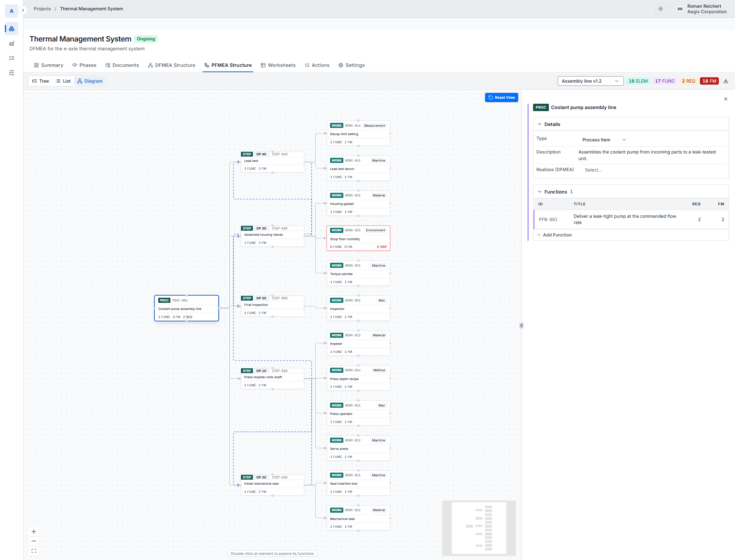Click the 17 FUNC badge
Image resolution: width=735 pixels, height=560 pixels.
pyautogui.click(x=664, y=81)
